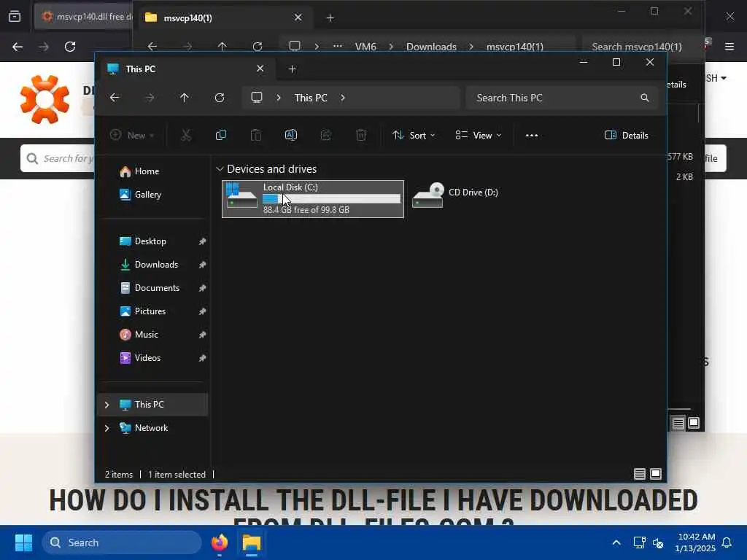The width and height of the screenshot is (747, 560).
Task: Go forward in the This PC window
Action: (150, 98)
